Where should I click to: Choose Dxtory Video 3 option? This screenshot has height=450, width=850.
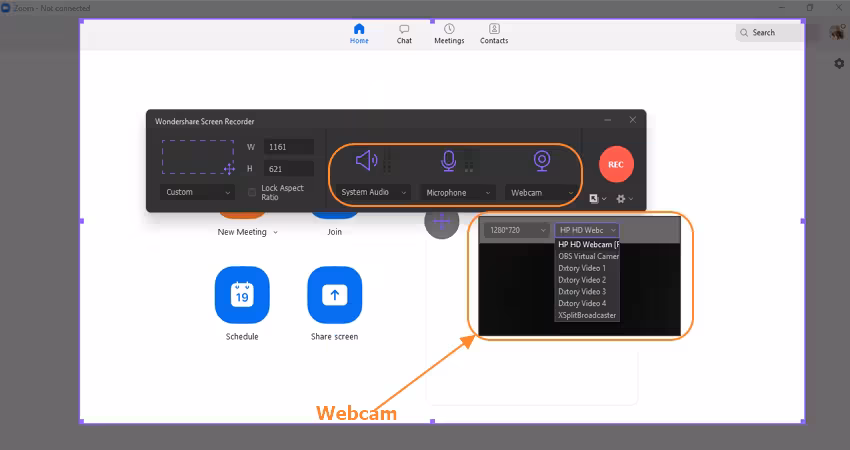coord(587,292)
